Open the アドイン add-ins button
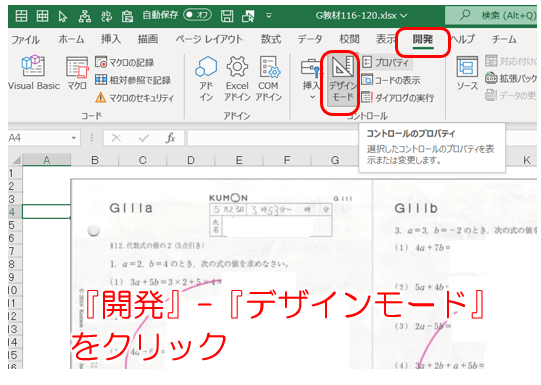 click(x=206, y=79)
